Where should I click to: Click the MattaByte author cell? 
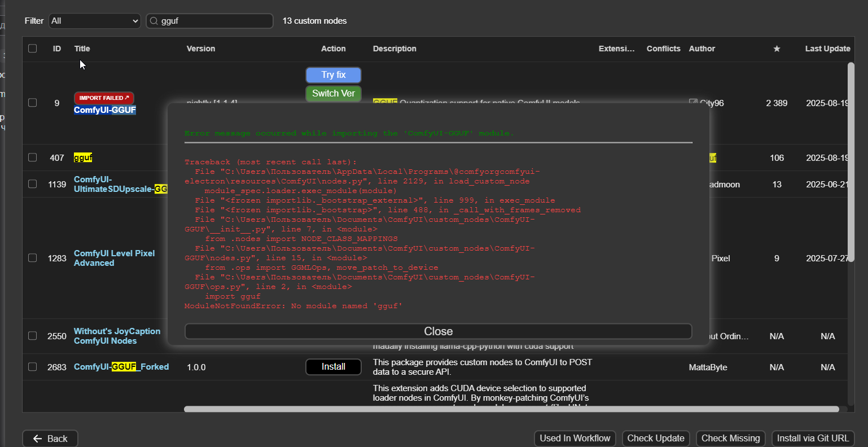[x=708, y=367]
